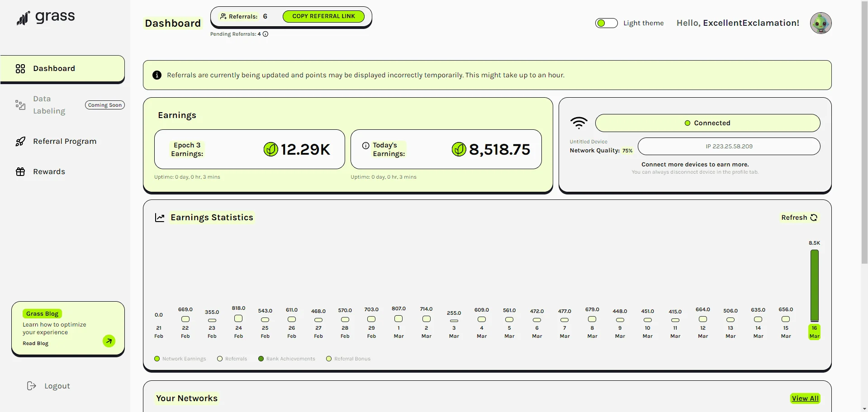Select the 15 Mar bar marker
Image resolution: width=868 pixels, height=412 pixels.
pos(786,319)
